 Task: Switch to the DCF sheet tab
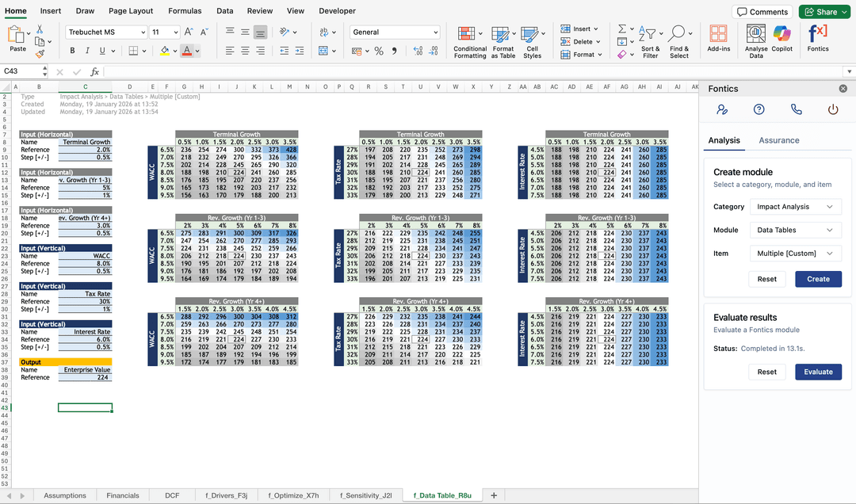[172, 495]
